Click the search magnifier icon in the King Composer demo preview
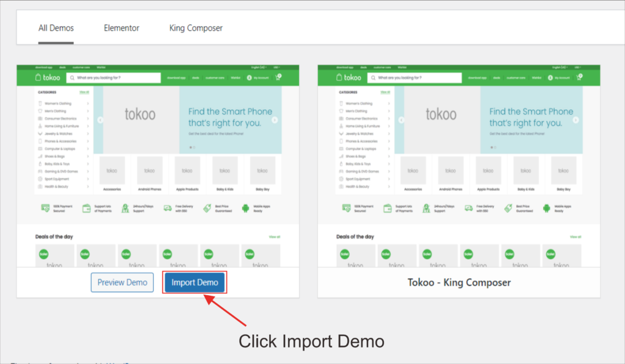Image resolution: width=625 pixels, height=364 pixels. [373, 78]
